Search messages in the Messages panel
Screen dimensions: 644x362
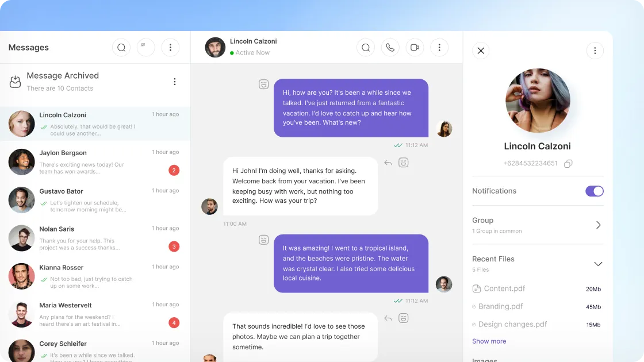coord(121,48)
